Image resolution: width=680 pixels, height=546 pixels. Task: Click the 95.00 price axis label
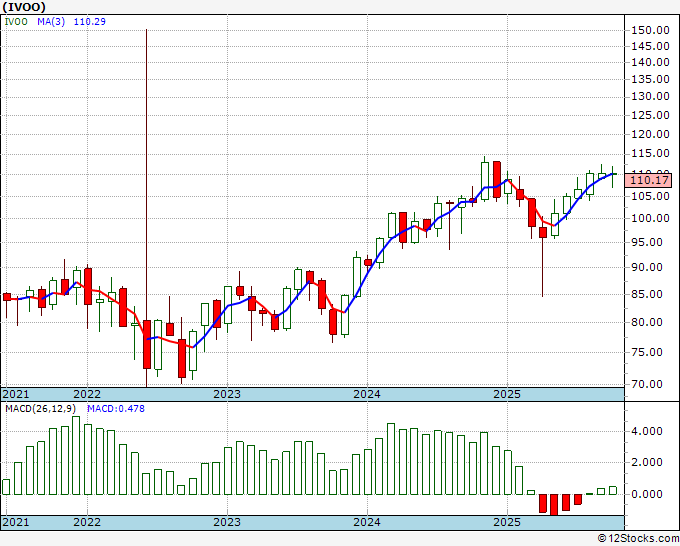(x=647, y=242)
